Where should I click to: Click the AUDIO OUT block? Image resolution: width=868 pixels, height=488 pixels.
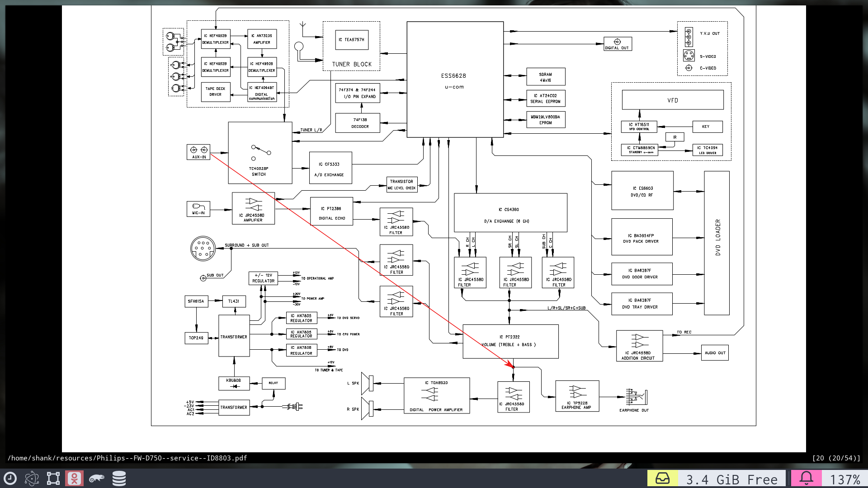715,353
